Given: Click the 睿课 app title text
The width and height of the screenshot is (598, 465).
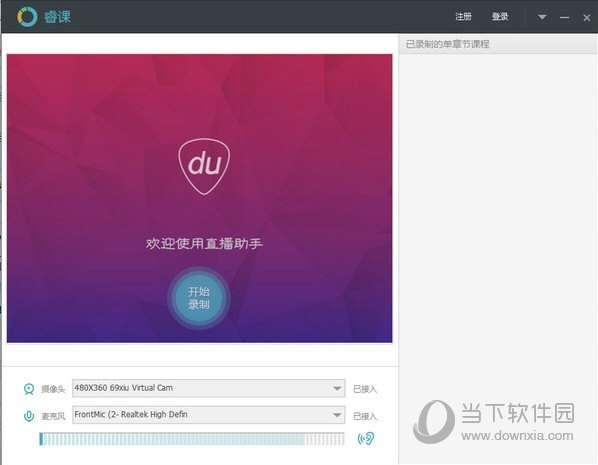Looking at the screenshot, I should pyautogui.click(x=57, y=17).
